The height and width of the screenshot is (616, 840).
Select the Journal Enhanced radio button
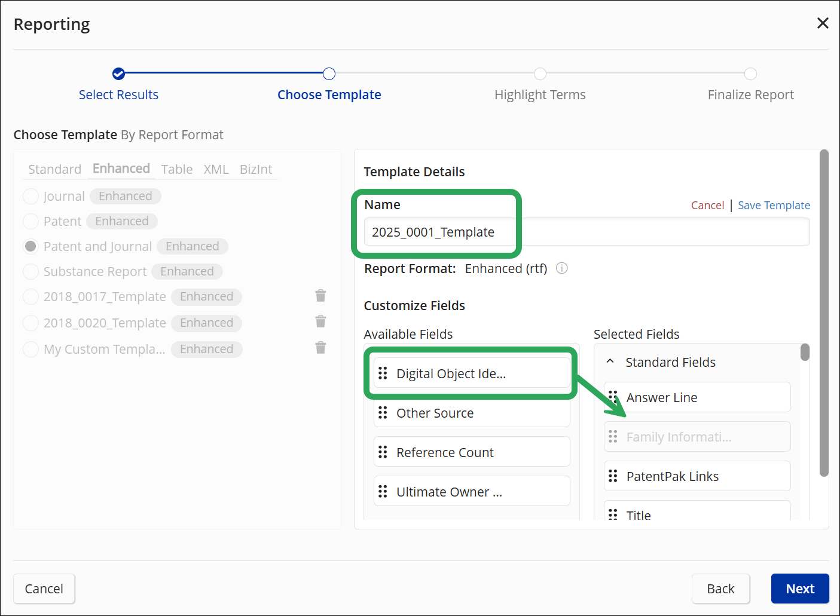30,196
